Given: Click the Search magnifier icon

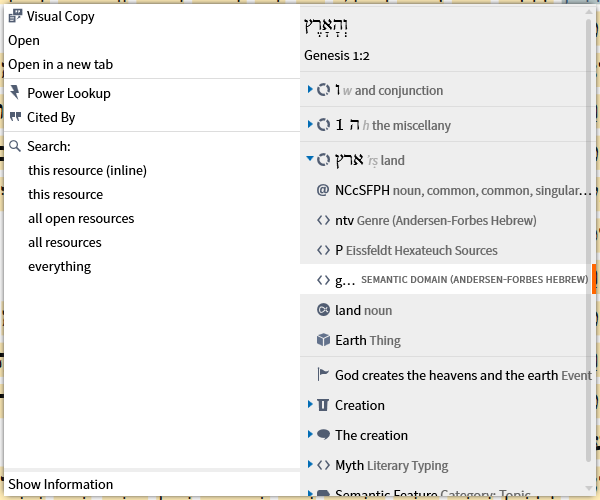Looking at the screenshot, I should (15, 146).
